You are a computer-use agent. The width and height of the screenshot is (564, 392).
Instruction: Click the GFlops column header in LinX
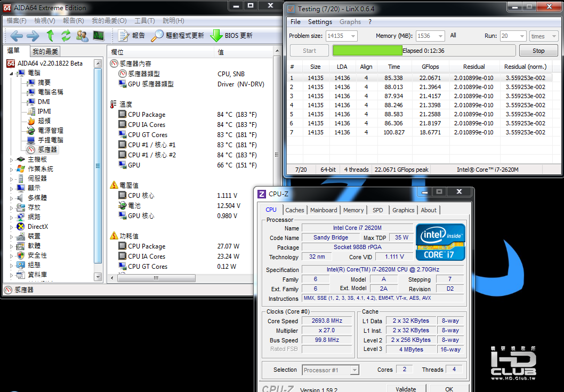point(430,67)
